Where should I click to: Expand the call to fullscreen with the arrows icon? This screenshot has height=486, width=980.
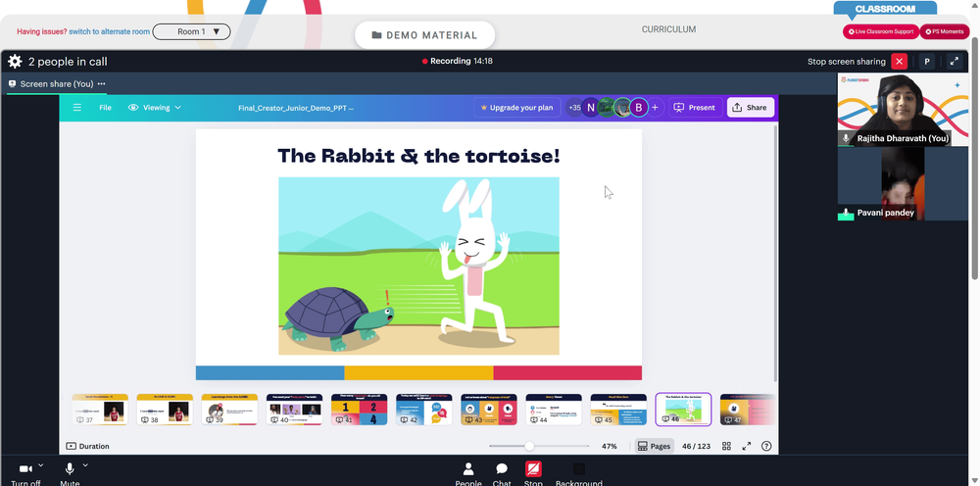(x=955, y=61)
